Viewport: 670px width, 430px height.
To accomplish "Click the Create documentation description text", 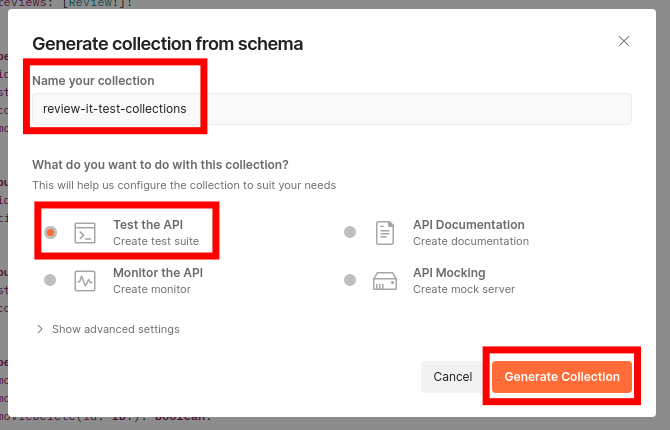I will click(471, 241).
